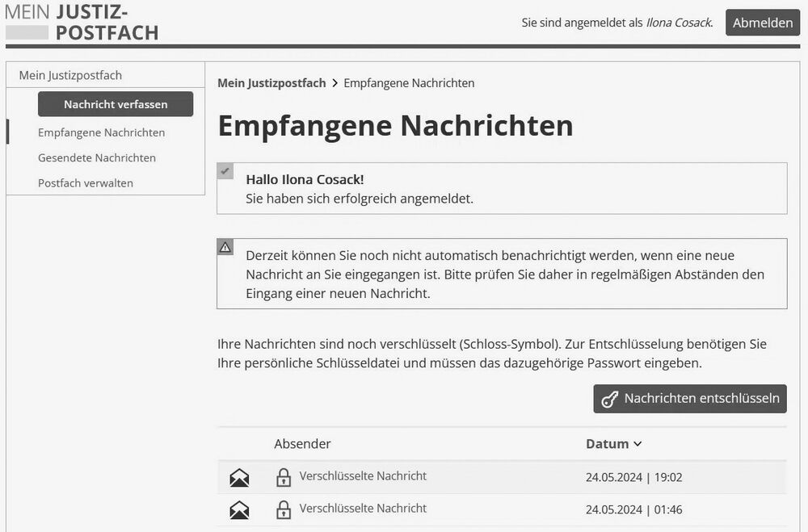Click Nachrichten entschlüsseln button
808x532 pixels.
tap(690, 399)
